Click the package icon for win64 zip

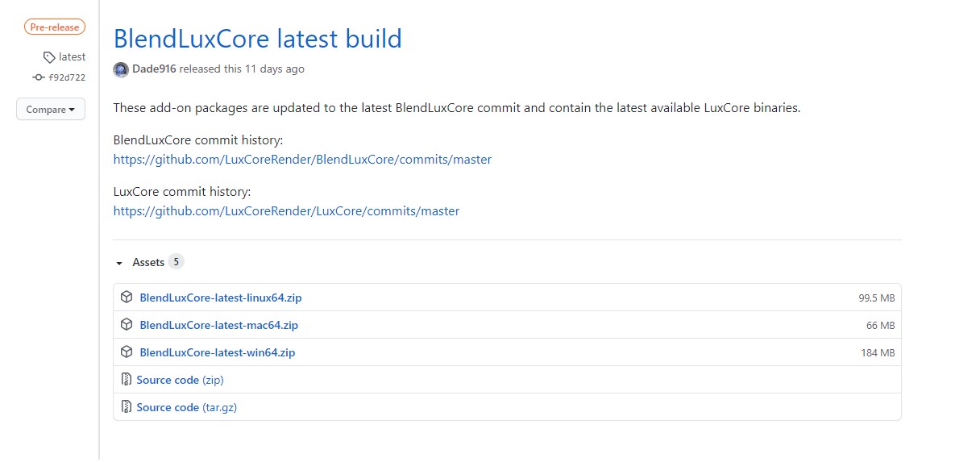pos(127,352)
